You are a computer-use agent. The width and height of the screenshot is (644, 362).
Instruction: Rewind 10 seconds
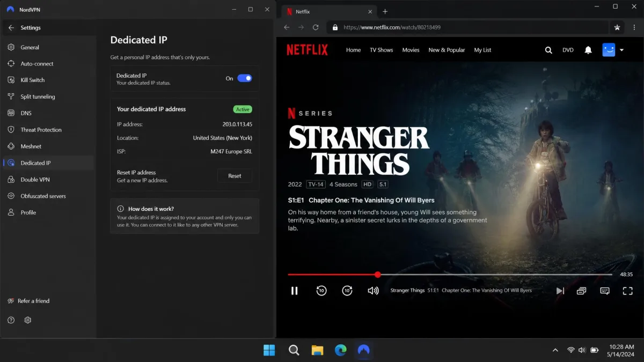pyautogui.click(x=321, y=291)
